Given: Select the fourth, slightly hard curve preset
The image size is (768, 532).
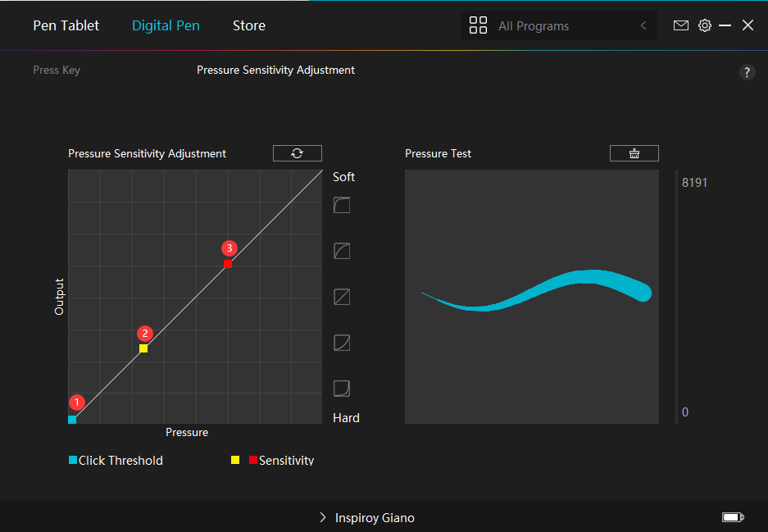Looking at the screenshot, I should coord(342,343).
